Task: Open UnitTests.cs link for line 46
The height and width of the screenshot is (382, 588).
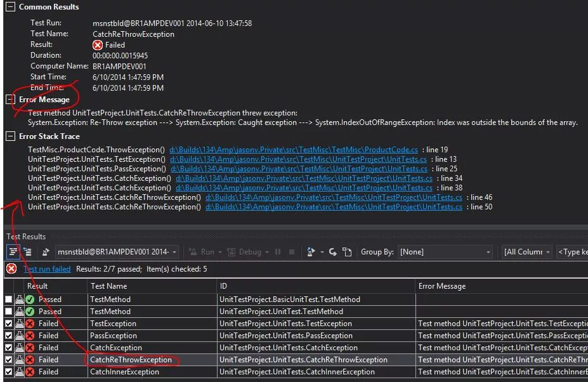Action: coord(334,197)
